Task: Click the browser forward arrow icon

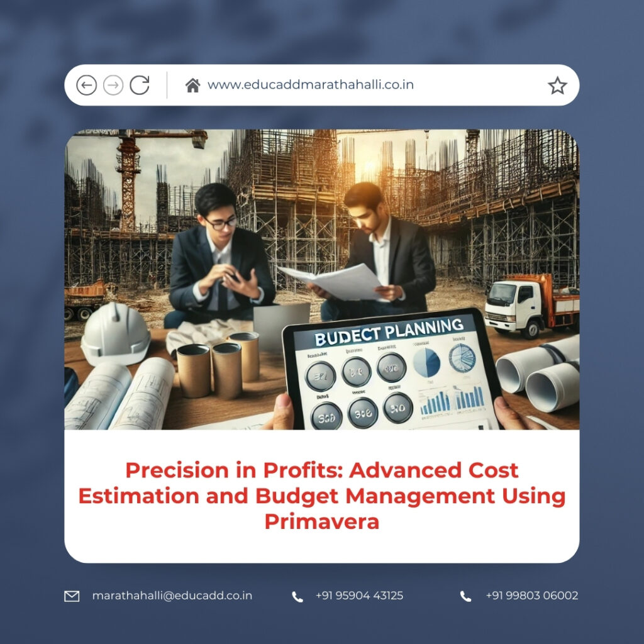Action: point(113,84)
